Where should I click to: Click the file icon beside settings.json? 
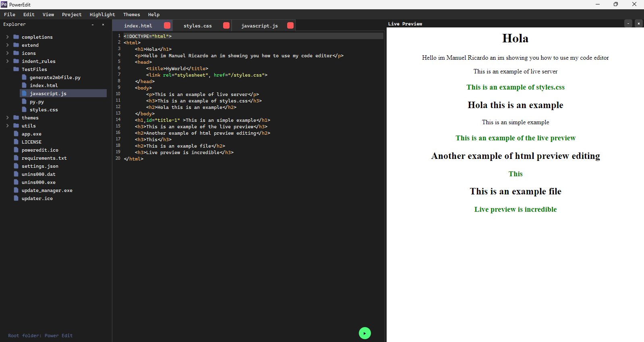coord(16,166)
